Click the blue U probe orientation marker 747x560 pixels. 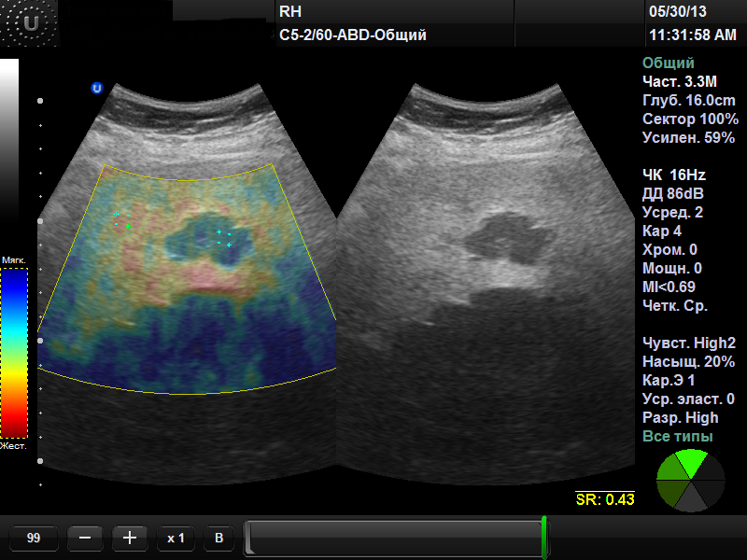(96, 88)
